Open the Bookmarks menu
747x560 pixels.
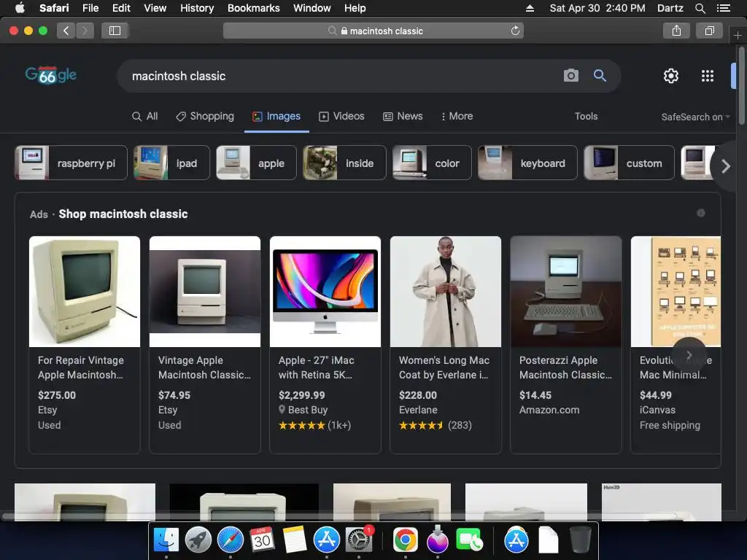tap(253, 8)
